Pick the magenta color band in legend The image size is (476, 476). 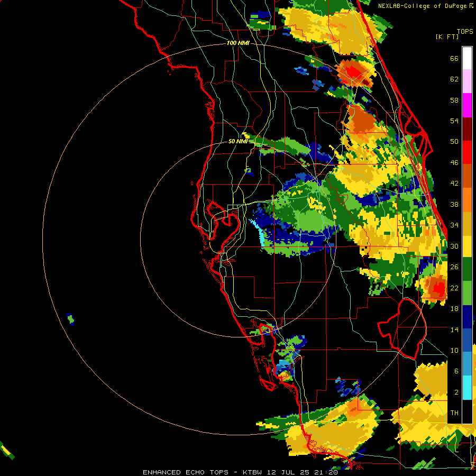point(467,105)
